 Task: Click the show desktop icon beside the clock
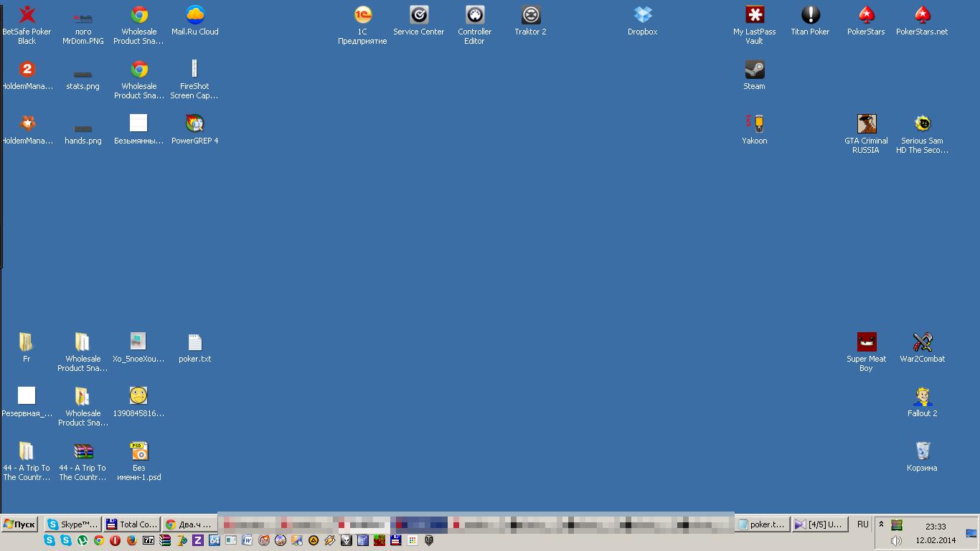click(x=971, y=533)
